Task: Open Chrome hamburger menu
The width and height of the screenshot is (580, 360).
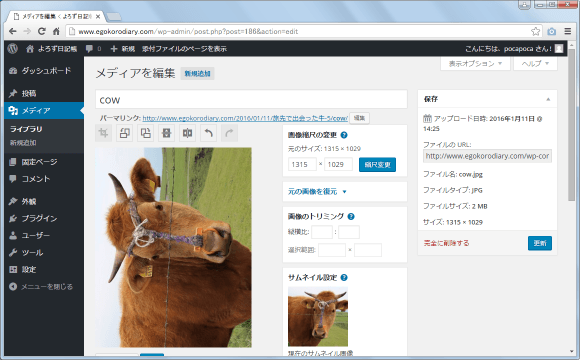Action: coord(568,31)
